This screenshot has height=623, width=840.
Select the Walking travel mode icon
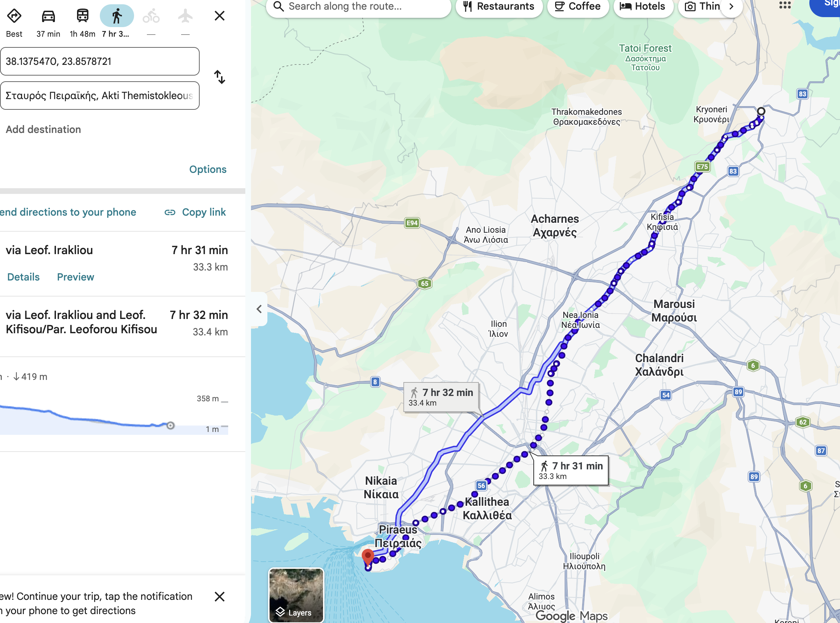pyautogui.click(x=117, y=16)
